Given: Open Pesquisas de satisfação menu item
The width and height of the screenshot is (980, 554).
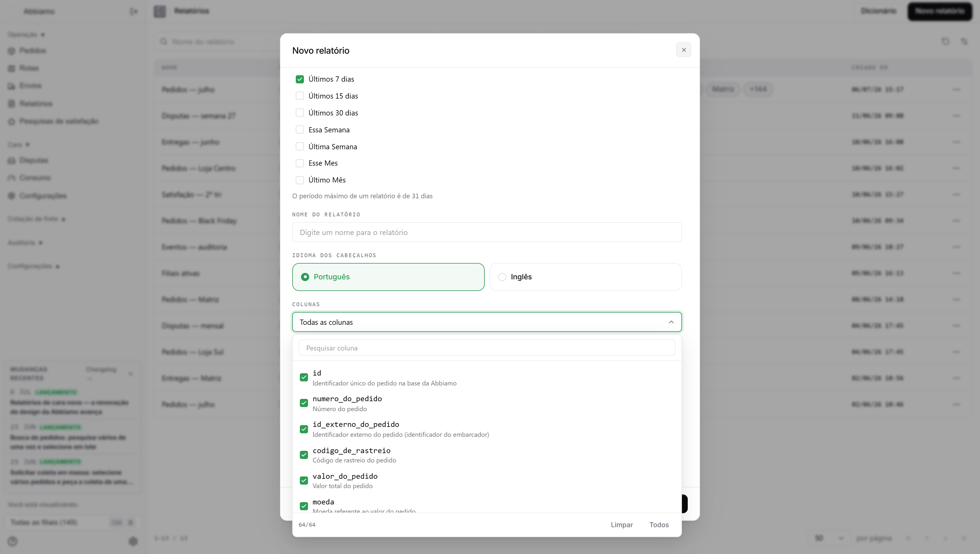Looking at the screenshot, I should [59, 121].
